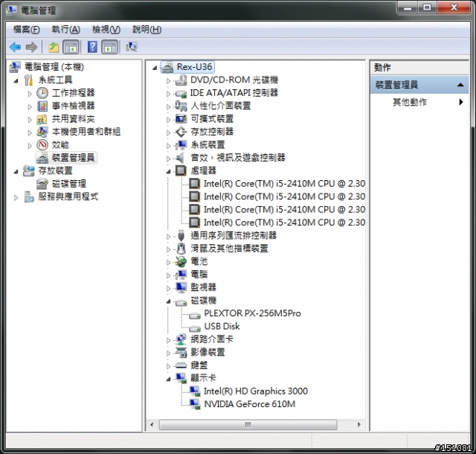Viewport: 476px width, 454px height.
Task: Collapse the 裝置管理員 actions section header
Action: click(419, 85)
